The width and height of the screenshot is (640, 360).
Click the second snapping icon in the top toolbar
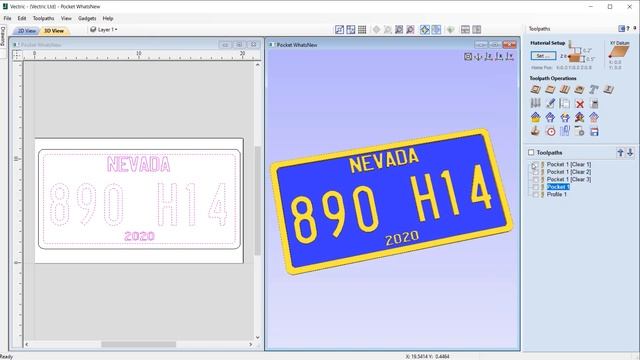pyautogui.click(x=351, y=30)
